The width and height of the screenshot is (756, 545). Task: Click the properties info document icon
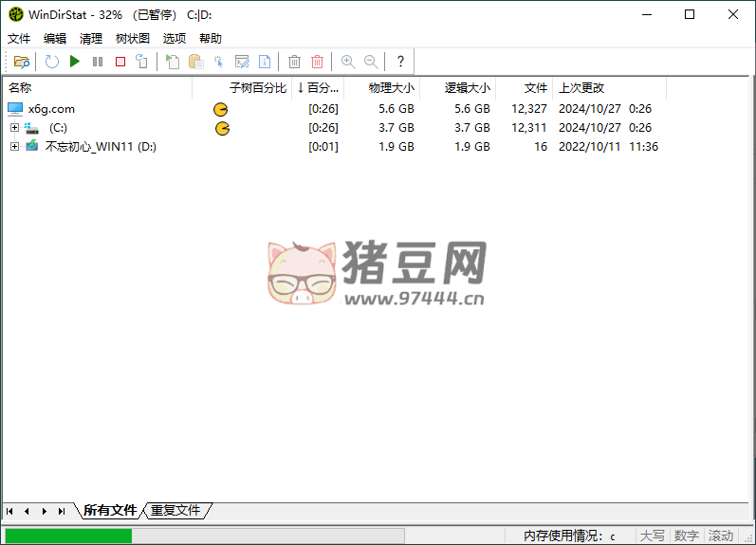coord(265,62)
